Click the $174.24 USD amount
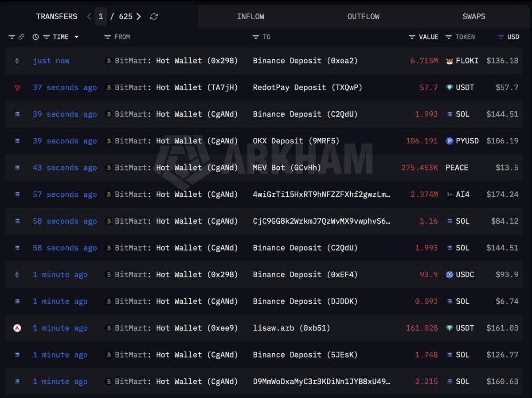532x398 pixels. [x=502, y=195]
